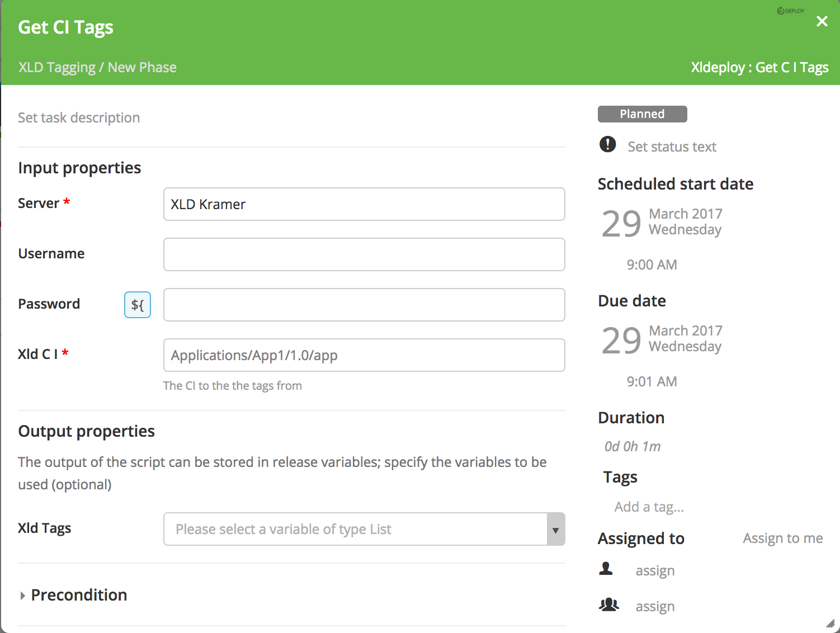
Task: Edit the due date 29 March 2017
Action: coord(662,339)
